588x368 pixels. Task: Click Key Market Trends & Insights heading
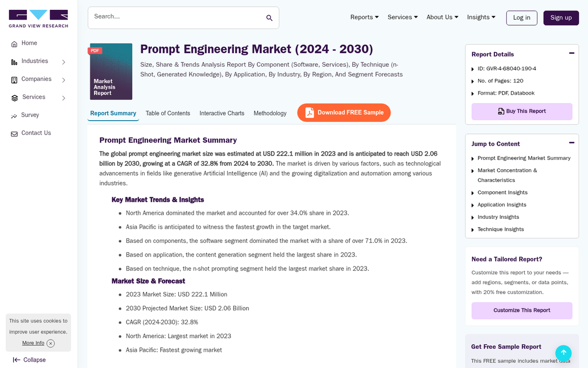pyautogui.click(x=158, y=200)
